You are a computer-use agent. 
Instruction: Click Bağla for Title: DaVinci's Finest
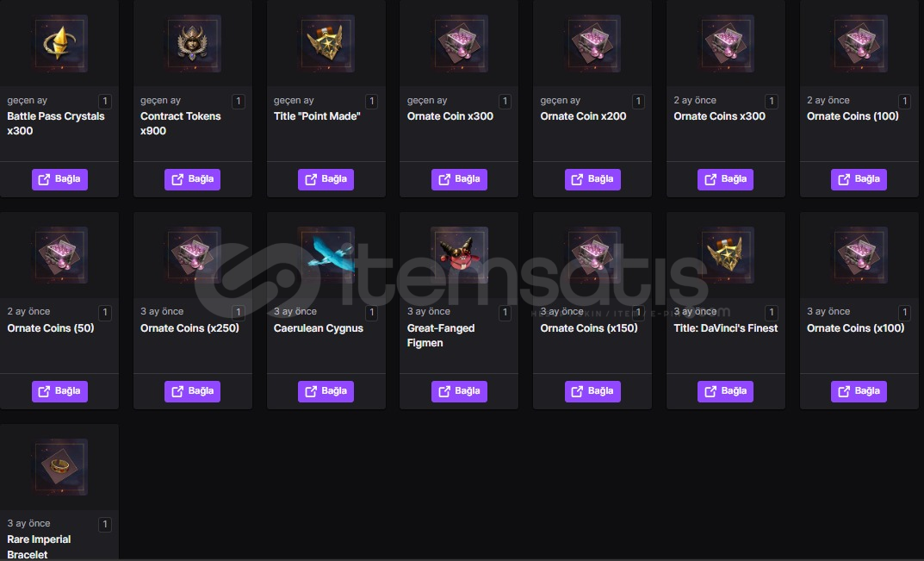pyautogui.click(x=725, y=391)
